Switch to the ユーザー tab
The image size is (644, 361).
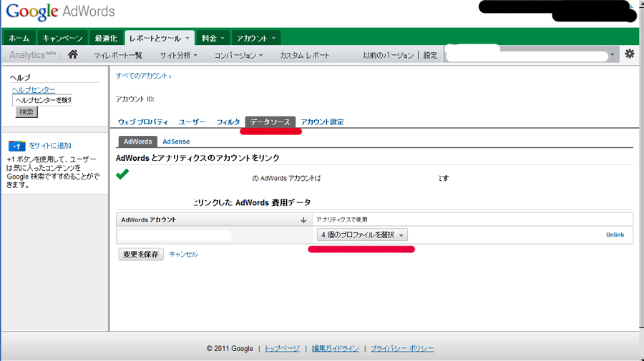point(192,122)
